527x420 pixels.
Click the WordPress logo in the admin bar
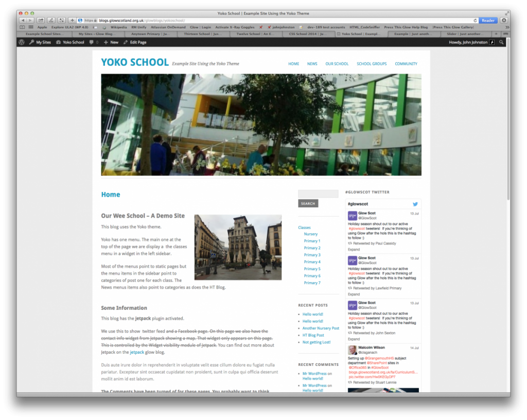point(21,42)
